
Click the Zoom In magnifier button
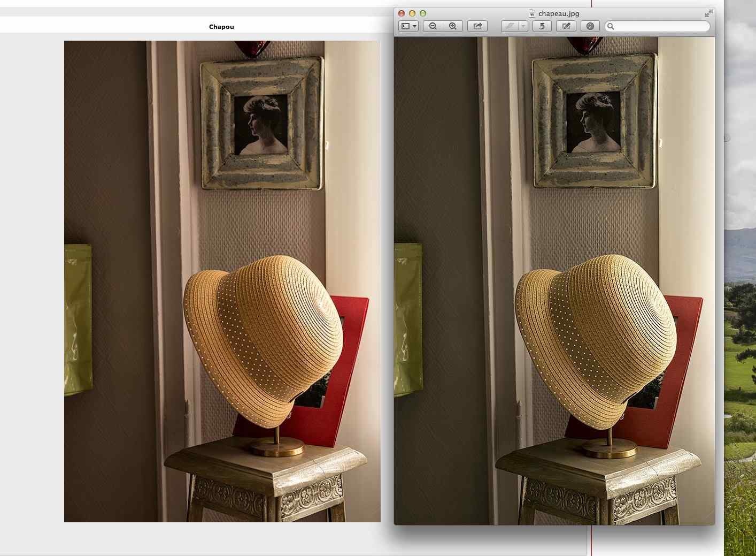[x=453, y=26]
